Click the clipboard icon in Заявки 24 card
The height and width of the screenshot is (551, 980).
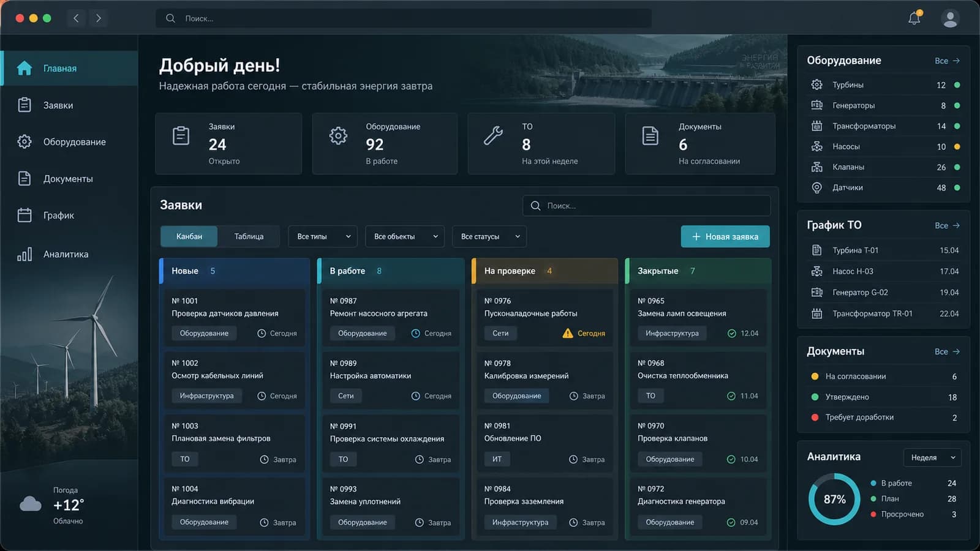(181, 135)
